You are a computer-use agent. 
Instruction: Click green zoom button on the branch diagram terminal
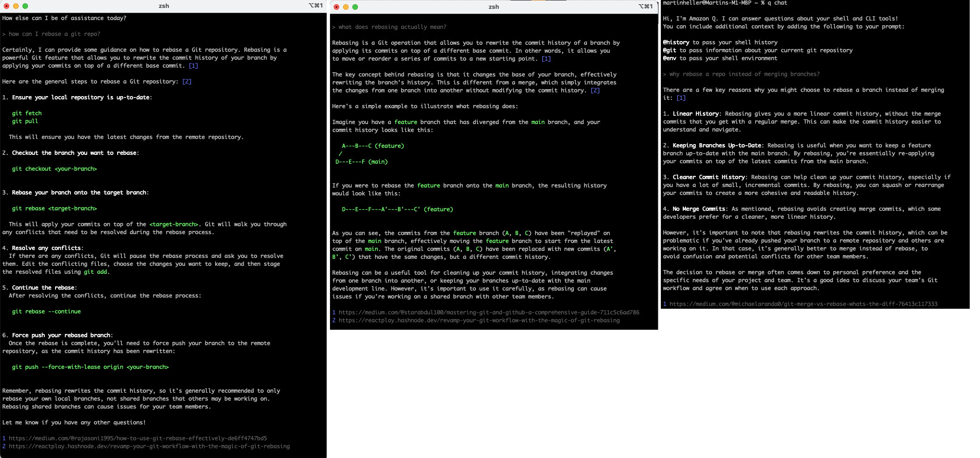355,7
